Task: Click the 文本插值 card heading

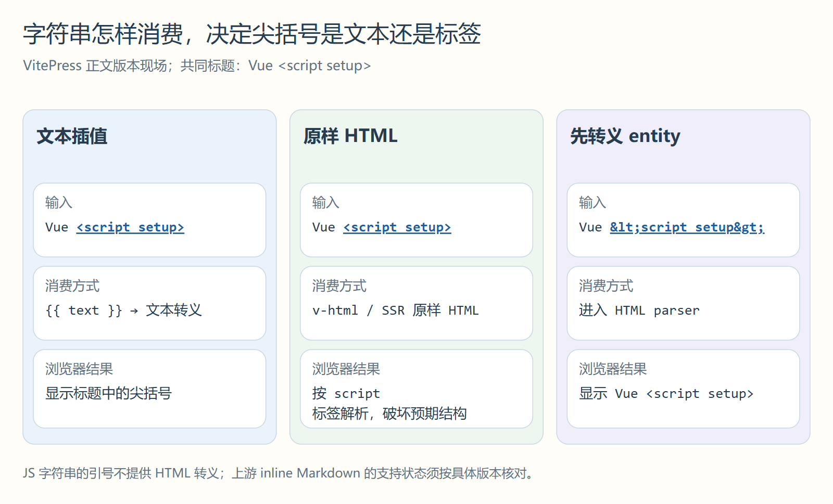Action: (72, 136)
